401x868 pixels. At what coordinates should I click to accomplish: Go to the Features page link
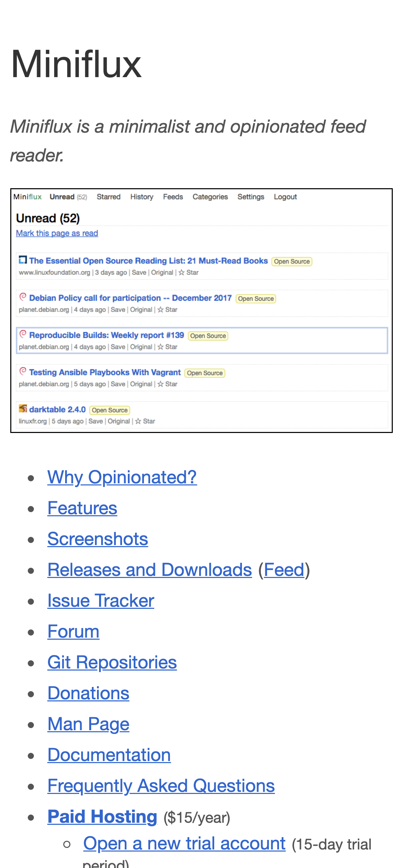82,508
